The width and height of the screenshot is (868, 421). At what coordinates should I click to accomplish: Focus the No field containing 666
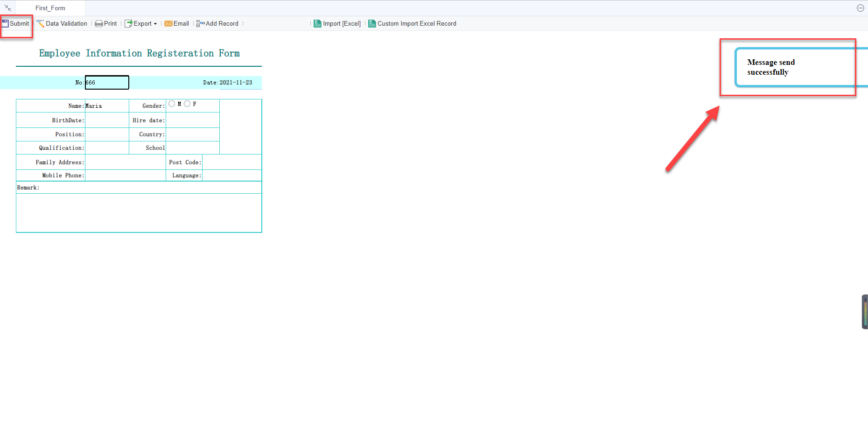pos(107,83)
